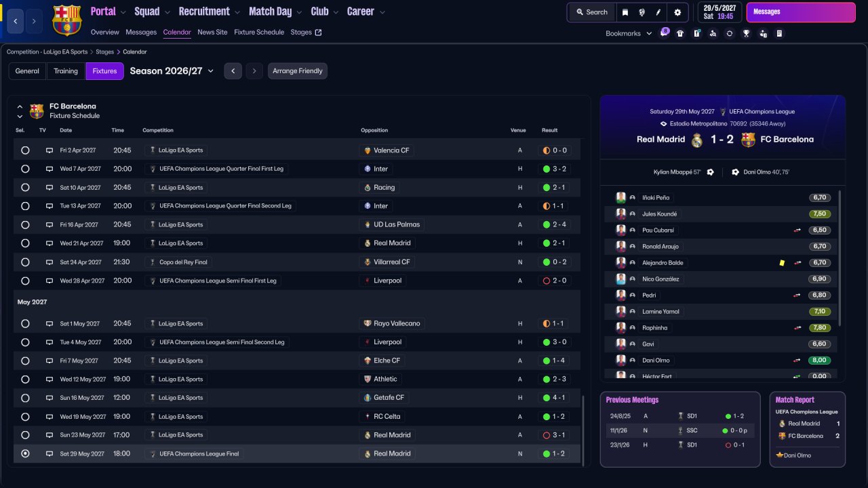Select the Champions League Final radio button
Viewport: 868px width, 488px height.
pyautogui.click(x=25, y=453)
